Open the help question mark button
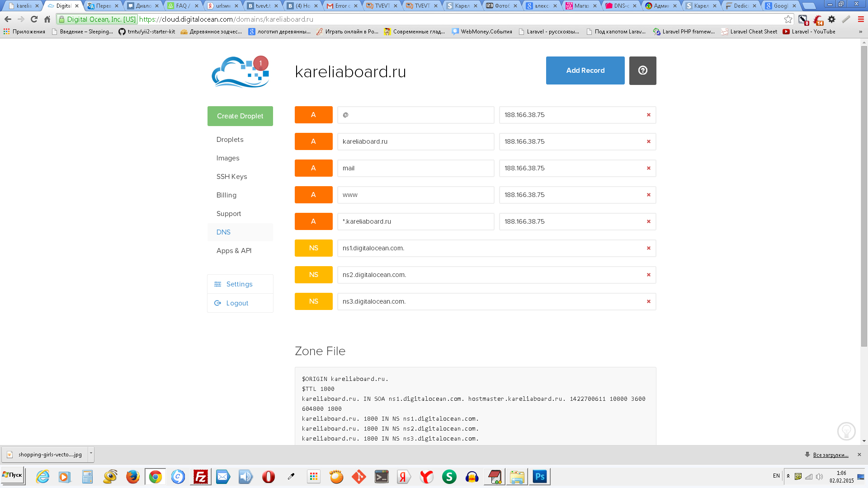 pyautogui.click(x=642, y=70)
